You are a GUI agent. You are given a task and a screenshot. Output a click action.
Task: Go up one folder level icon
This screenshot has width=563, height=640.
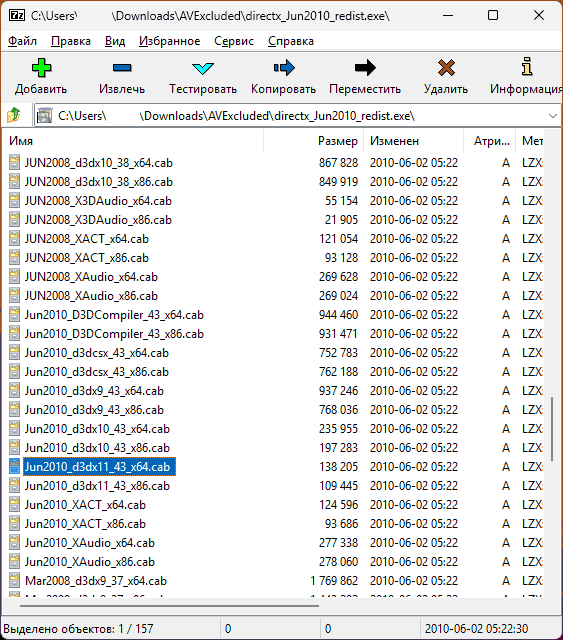point(14,116)
